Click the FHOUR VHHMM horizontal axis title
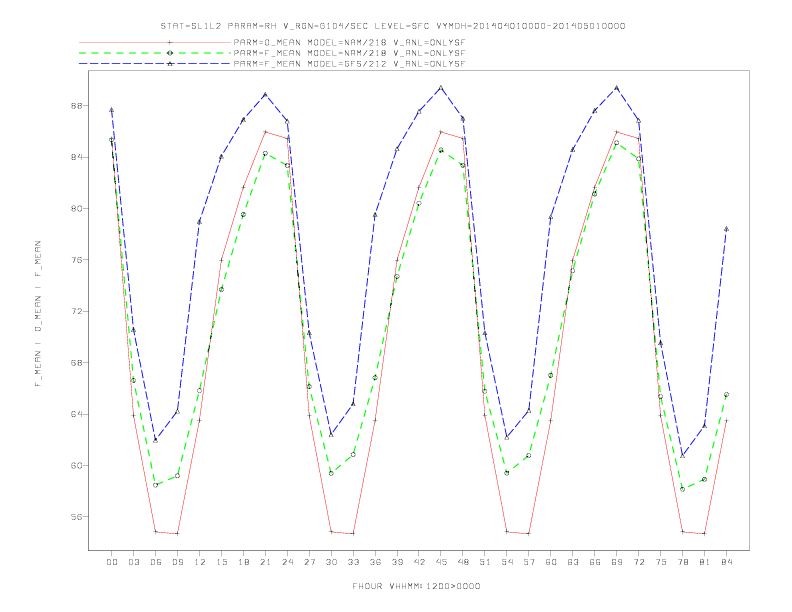Viewport: 792px width, 612px height. pyautogui.click(x=416, y=586)
